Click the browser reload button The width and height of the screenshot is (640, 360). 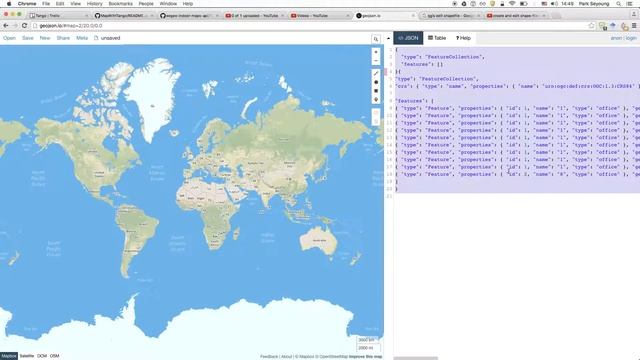(x=24, y=25)
